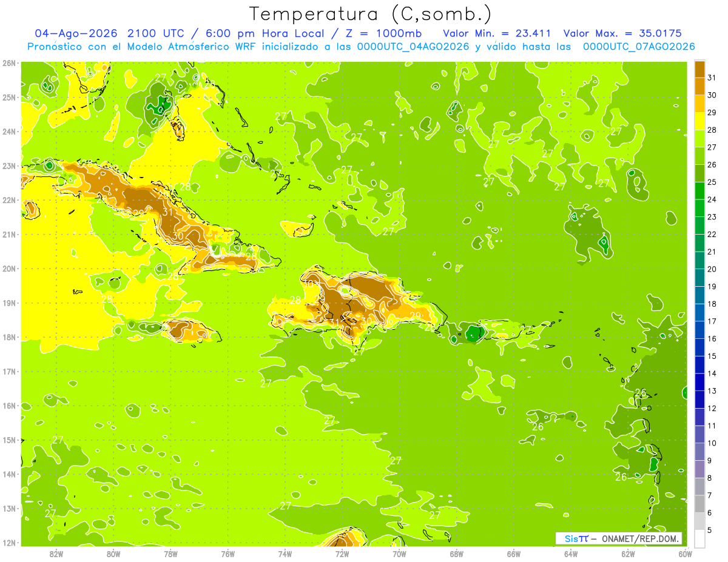Click the "11" label on the color bar
The width and height of the screenshot is (728, 562).
click(x=712, y=426)
